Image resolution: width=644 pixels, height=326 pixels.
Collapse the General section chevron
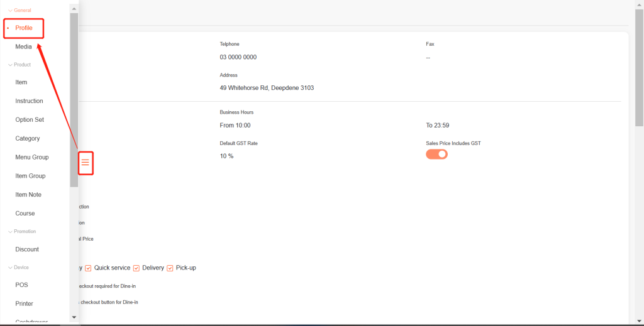9,11
